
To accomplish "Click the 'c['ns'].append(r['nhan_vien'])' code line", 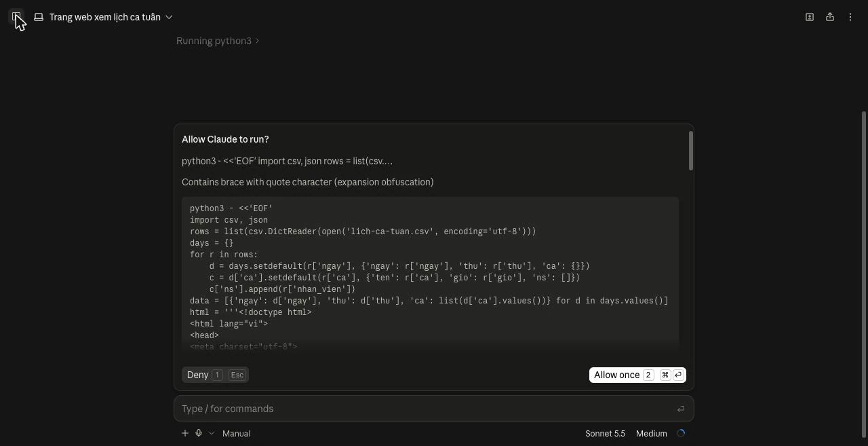I will (x=282, y=289).
